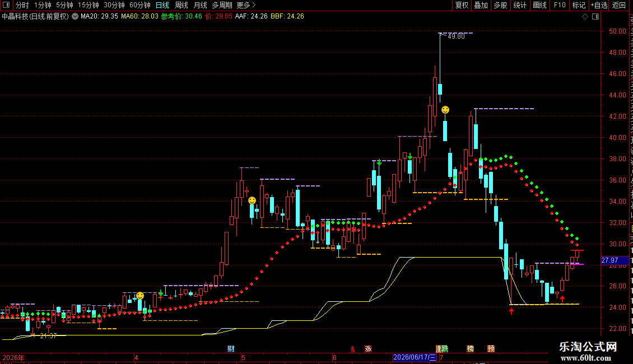Click the 涨 event marker on timeline
This screenshot has width=633, height=364.
coord(368,349)
